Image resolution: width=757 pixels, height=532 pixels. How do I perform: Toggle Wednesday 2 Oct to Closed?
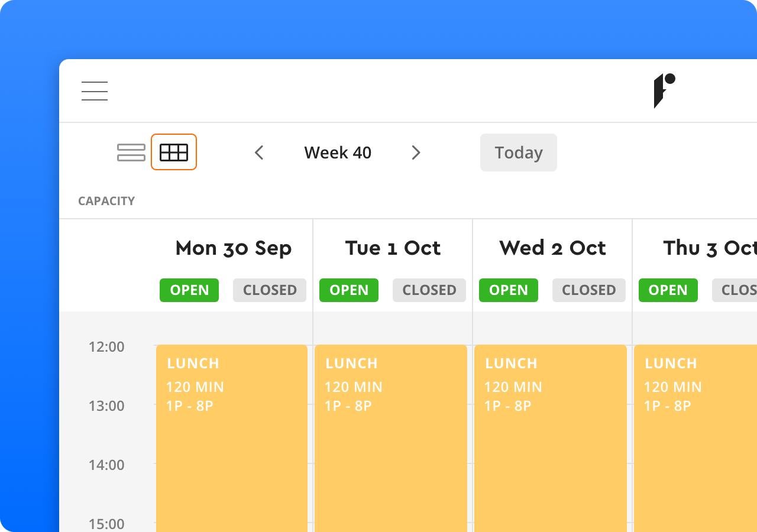tap(589, 290)
